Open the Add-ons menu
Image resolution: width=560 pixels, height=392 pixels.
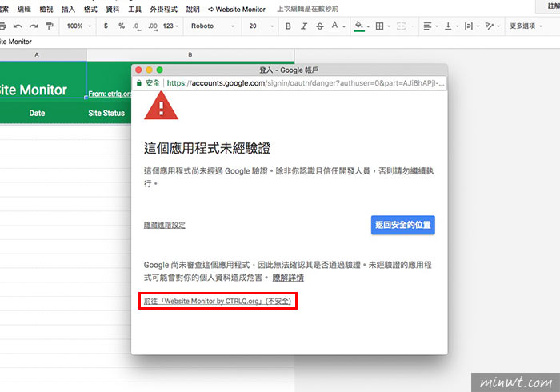163,10
